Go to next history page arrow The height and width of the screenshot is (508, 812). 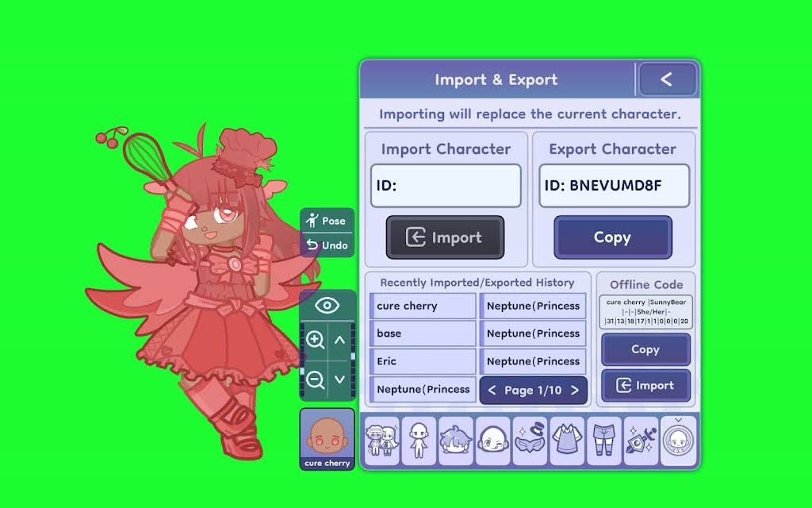(x=575, y=391)
